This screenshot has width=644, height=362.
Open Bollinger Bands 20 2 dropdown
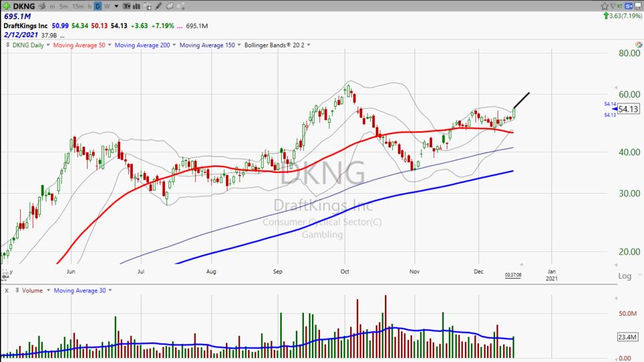point(309,45)
